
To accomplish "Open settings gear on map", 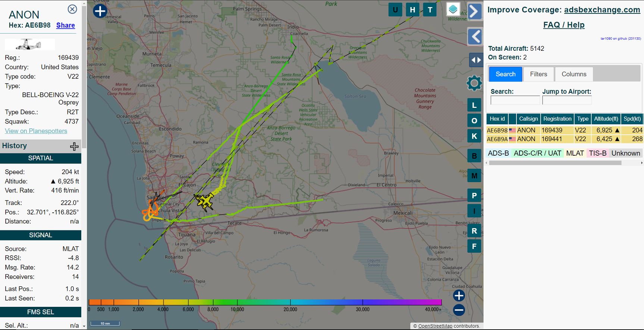I will (x=474, y=83).
